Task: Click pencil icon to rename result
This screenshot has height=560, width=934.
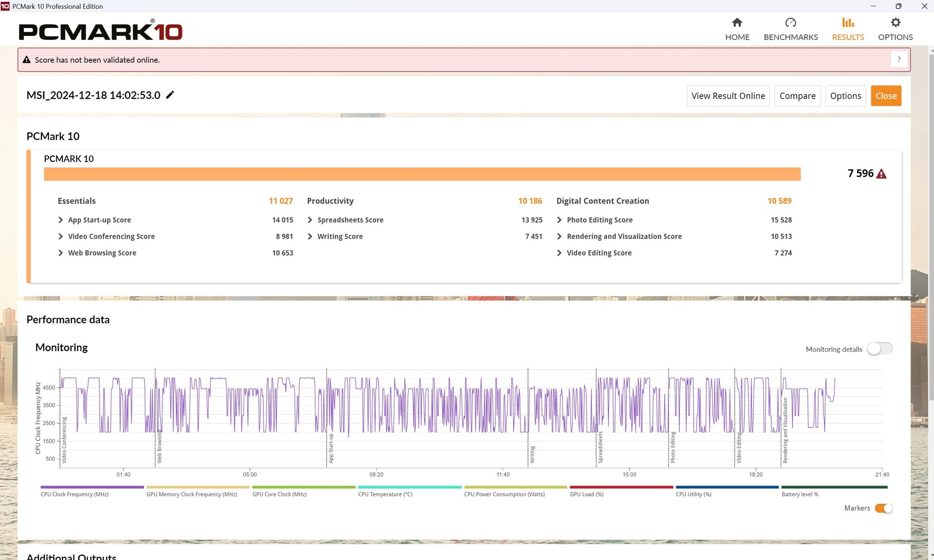Action: click(170, 95)
